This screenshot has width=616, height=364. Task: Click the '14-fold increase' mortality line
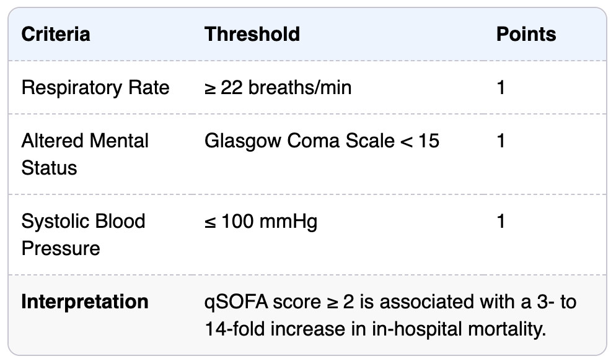pyautogui.click(x=375, y=329)
